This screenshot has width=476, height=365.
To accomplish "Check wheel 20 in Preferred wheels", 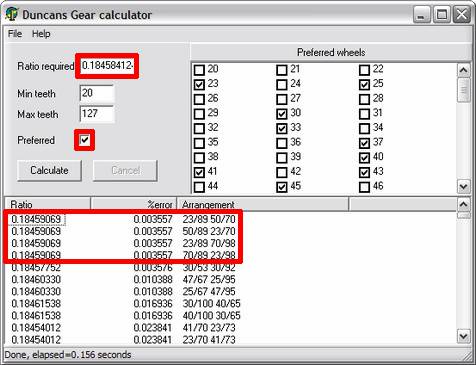I will point(199,70).
